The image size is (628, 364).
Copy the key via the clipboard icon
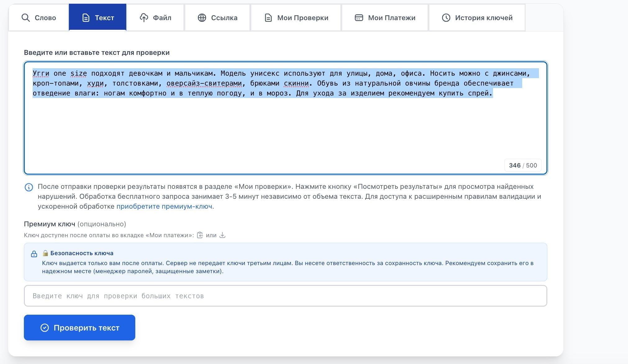coord(200,235)
